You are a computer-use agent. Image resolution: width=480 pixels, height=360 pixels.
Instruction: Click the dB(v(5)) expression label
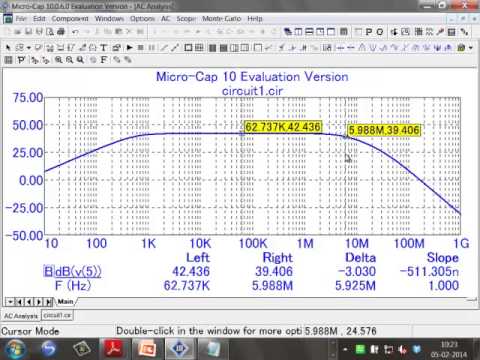[78, 272]
